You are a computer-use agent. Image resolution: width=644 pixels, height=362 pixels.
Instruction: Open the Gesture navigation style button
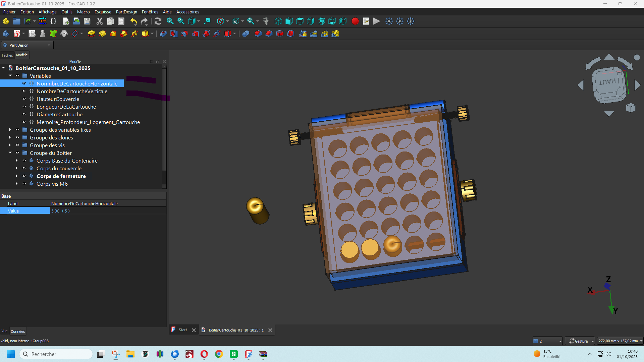(x=580, y=341)
